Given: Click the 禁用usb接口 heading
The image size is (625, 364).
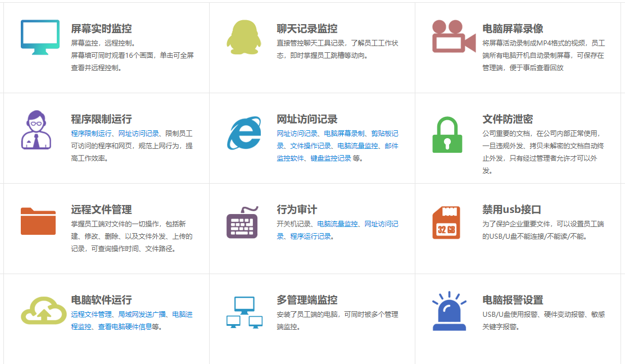Looking at the screenshot, I should tap(511, 210).
